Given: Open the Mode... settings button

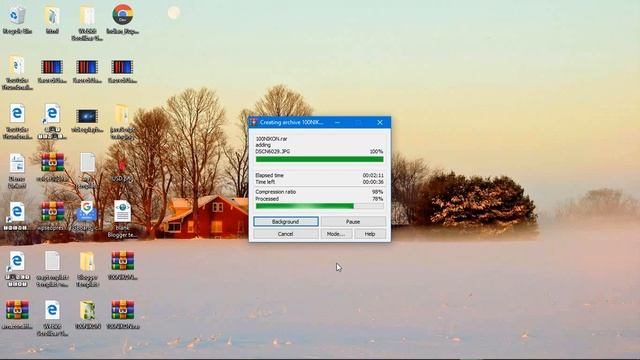Looking at the screenshot, I should (336, 234).
